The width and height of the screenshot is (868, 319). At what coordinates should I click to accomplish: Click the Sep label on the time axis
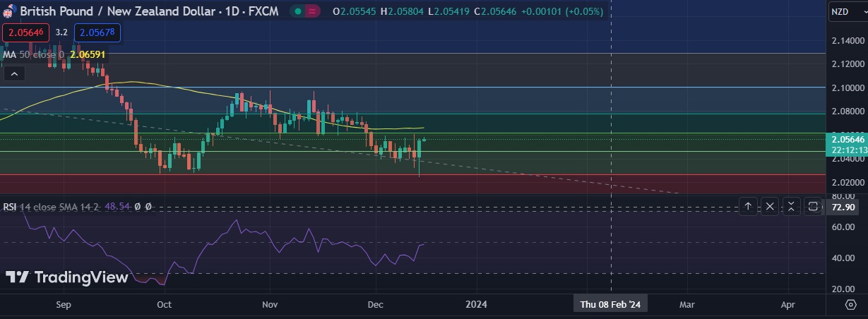tap(64, 305)
